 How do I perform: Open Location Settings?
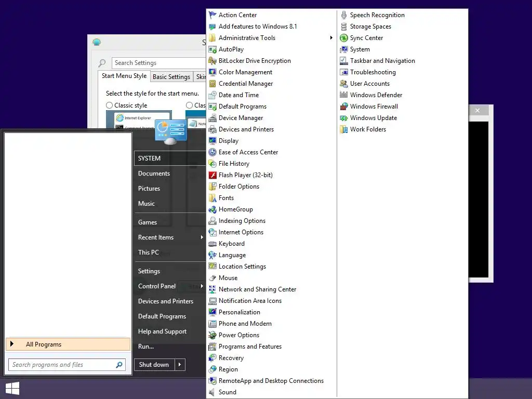(242, 267)
